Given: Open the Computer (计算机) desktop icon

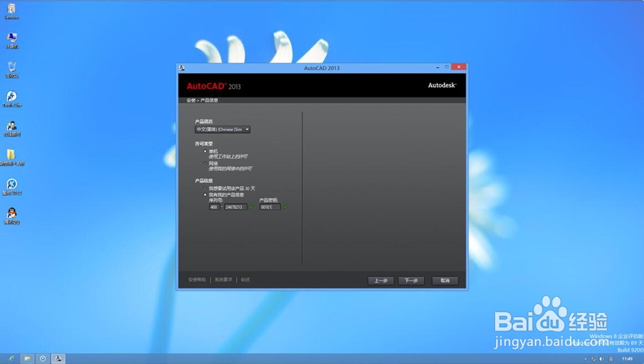Looking at the screenshot, I should point(12,41).
